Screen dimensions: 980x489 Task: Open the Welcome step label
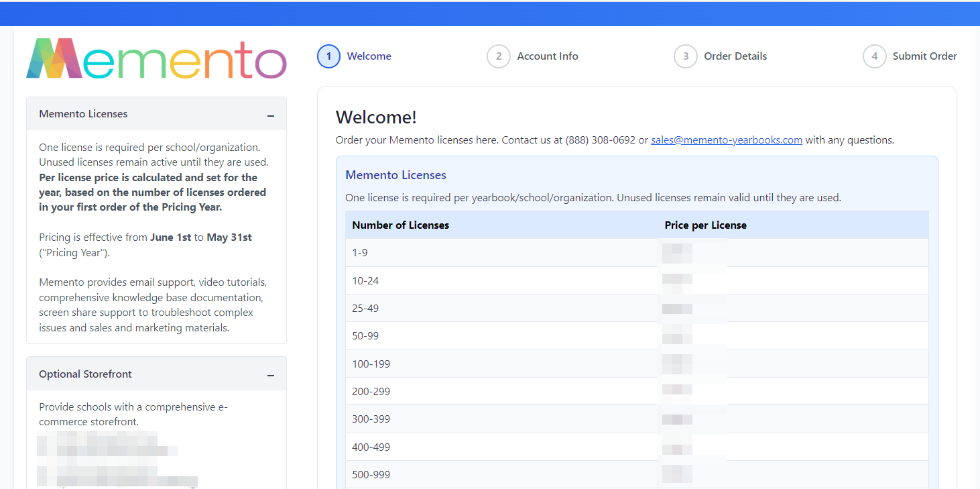pyautogui.click(x=369, y=56)
